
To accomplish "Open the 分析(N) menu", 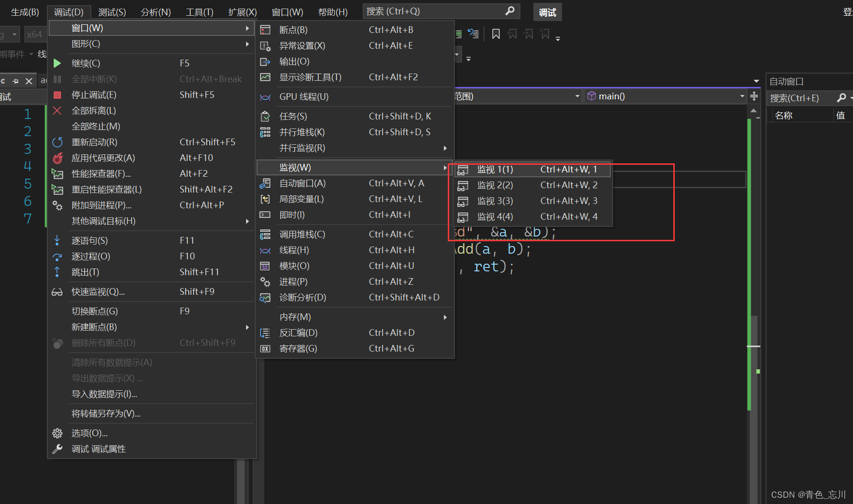I will pos(156,12).
